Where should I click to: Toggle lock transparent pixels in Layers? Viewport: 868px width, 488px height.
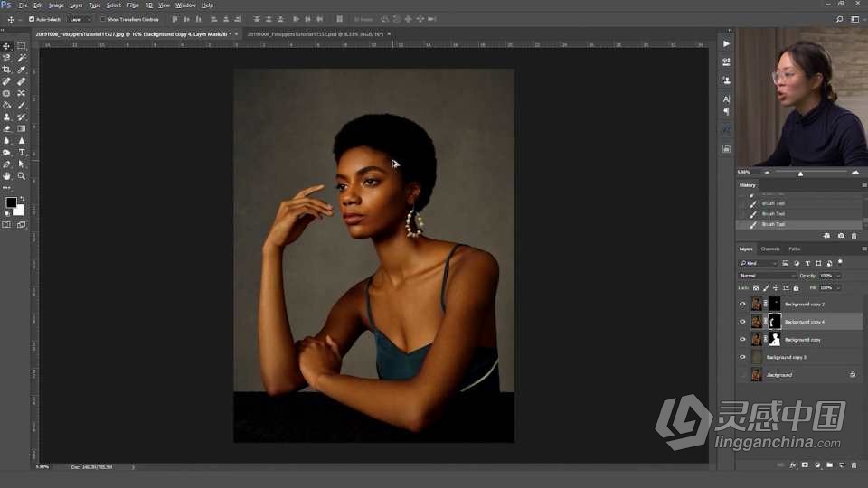point(756,287)
